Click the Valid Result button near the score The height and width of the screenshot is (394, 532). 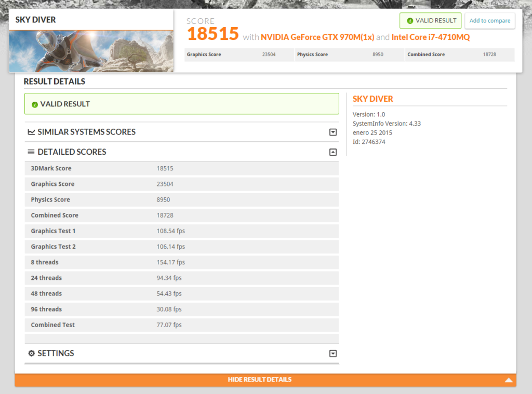(430, 21)
